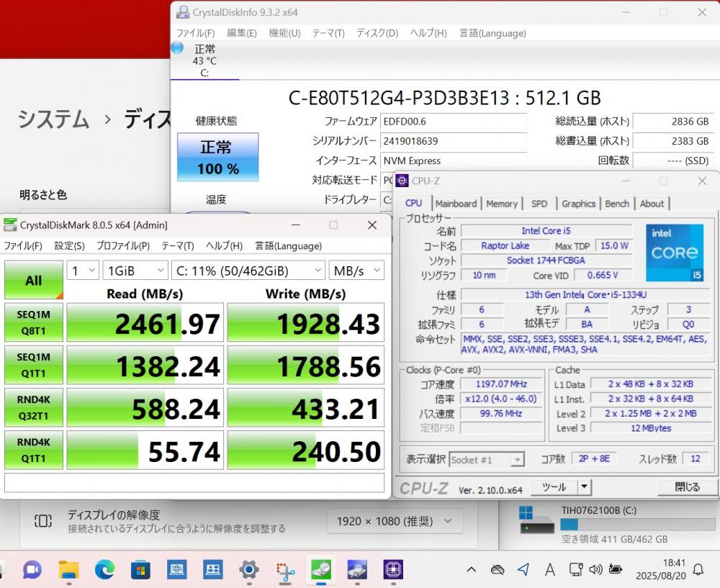Screen dimensions: 720x588
Task: Click the firmware field EDFD00.6
Action: pos(454,122)
